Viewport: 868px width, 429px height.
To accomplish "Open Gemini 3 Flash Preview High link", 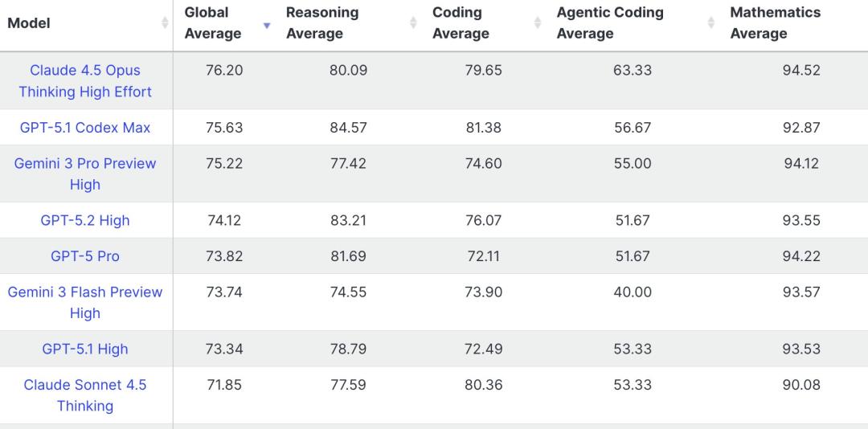I will point(85,302).
